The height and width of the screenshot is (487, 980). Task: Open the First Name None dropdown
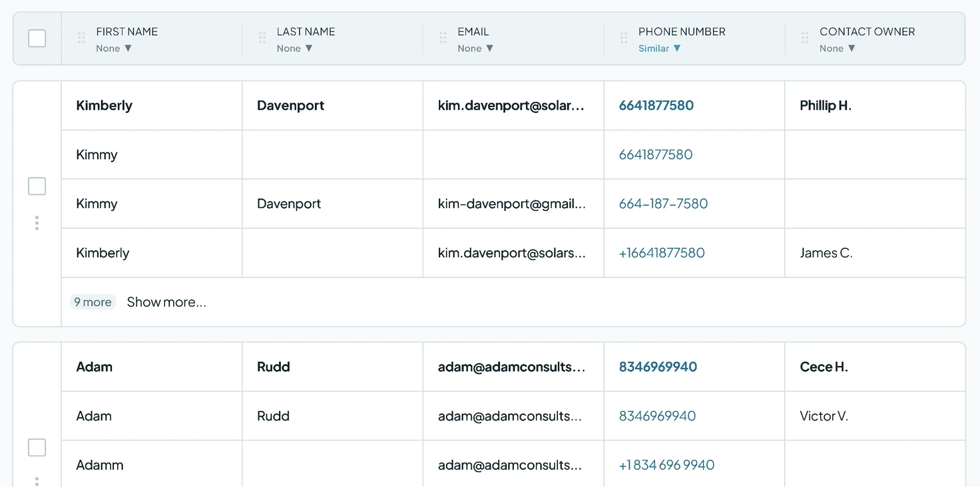[x=114, y=49]
